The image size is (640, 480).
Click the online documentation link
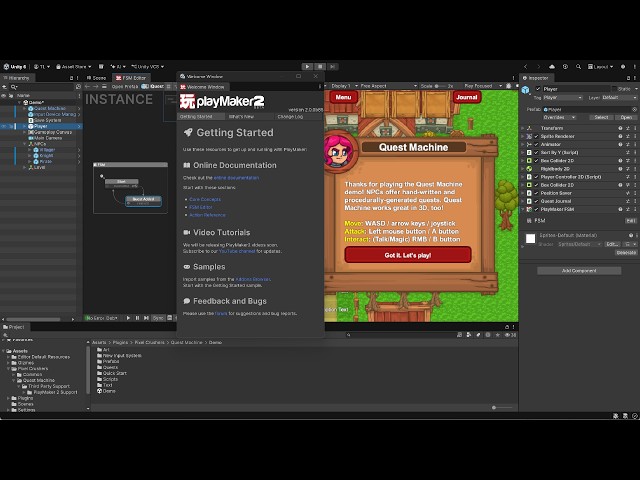pyautogui.click(x=236, y=178)
